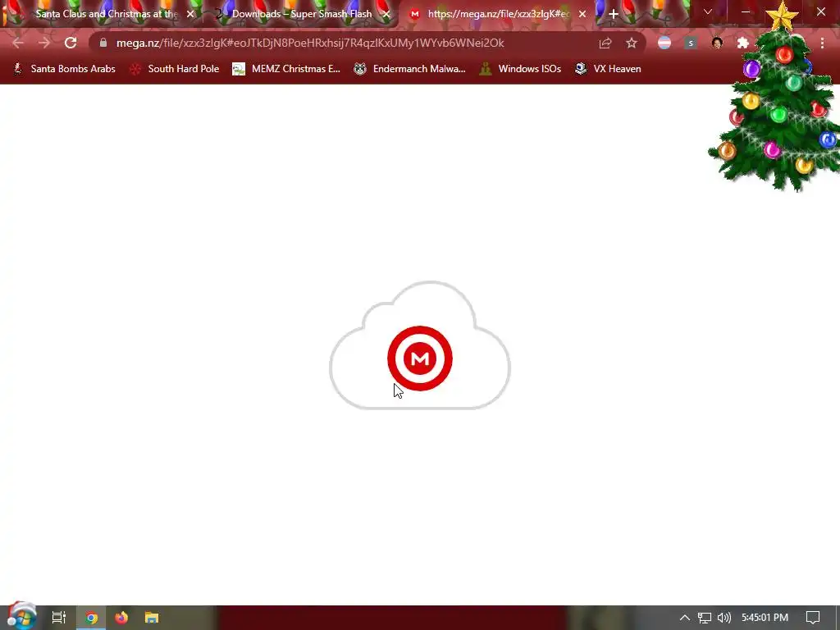The height and width of the screenshot is (630, 840).
Task: Share this page from the address bar
Action: (x=605, y=43)
